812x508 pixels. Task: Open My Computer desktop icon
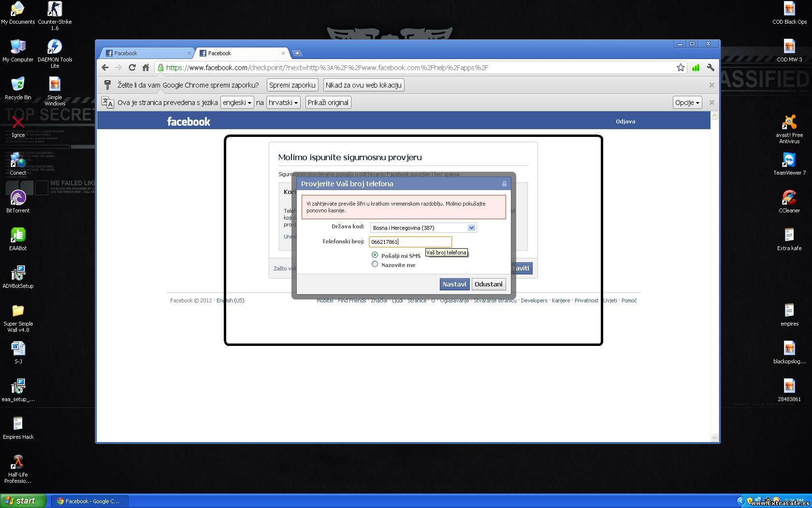click(x=18, y=51)
